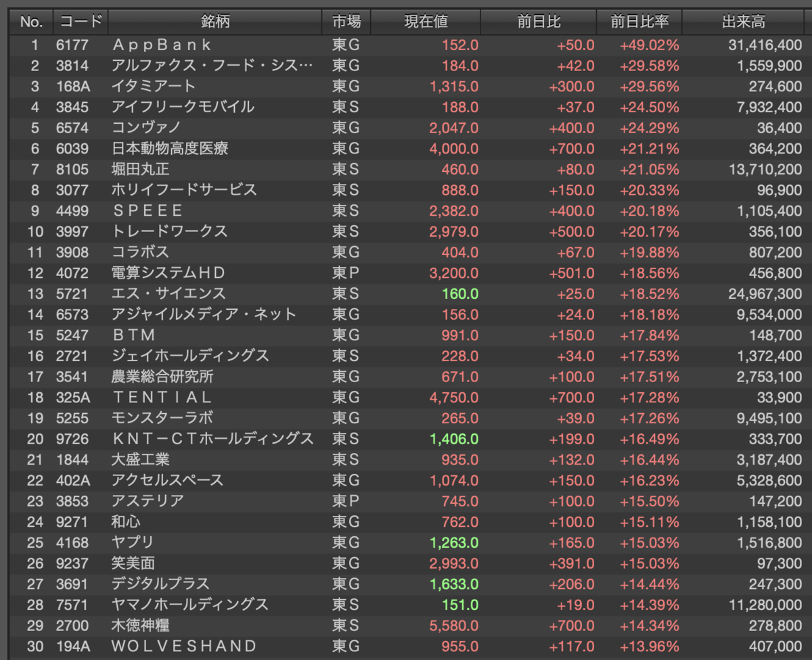Select ヤマノホールディングス row name
Viewport: 812px width, 660px height.
pos(191,605)
